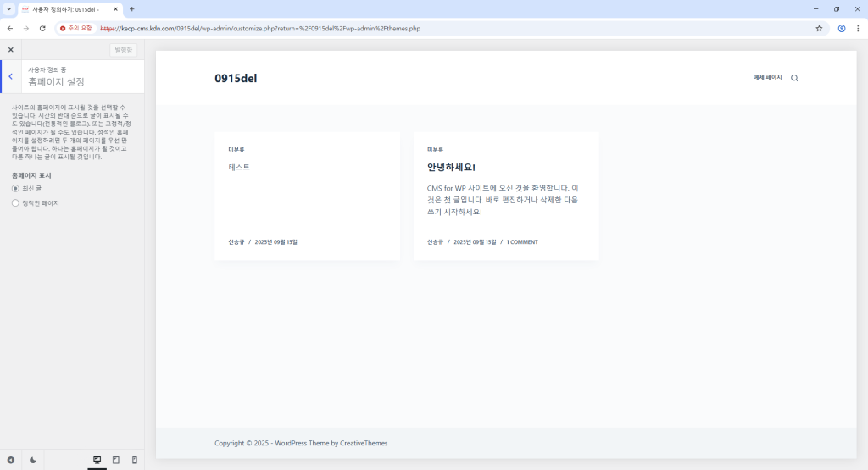Select the 최신 글 radio option
The image size is (868, 470).
15,188
